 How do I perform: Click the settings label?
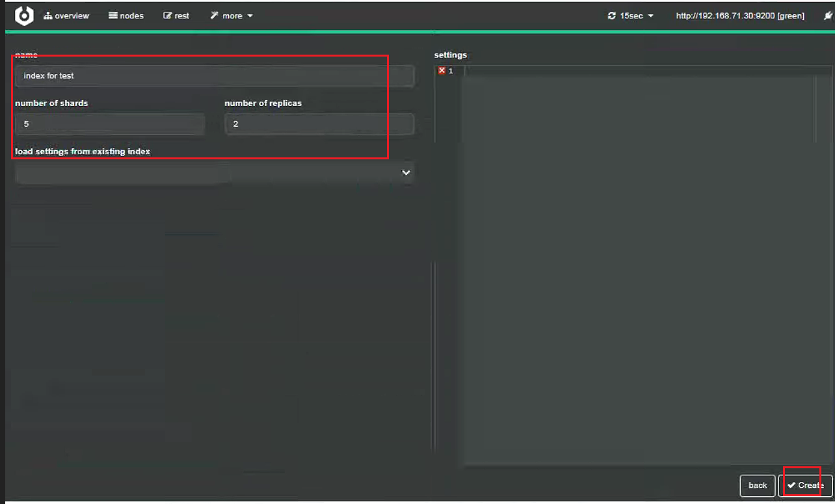click(x=451, y=55)
